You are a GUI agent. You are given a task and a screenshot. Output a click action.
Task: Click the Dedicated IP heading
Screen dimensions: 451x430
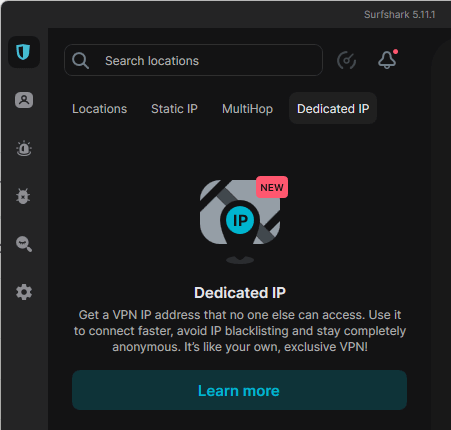click(x=240, y=293)
